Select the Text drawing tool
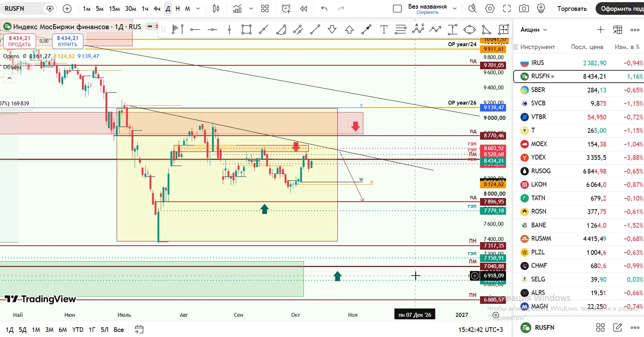Image resolution: width=644 pixels, height=337 pixels. pyautogui.click(x=384, y=30)
